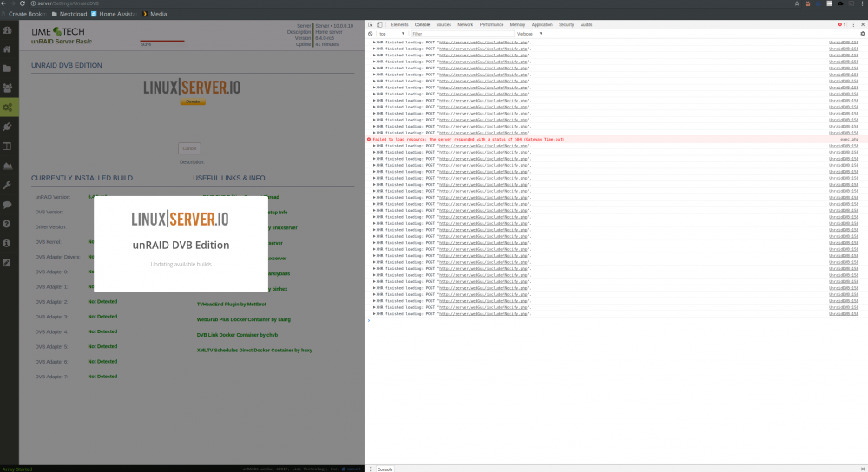Screen dimensions: 868x472
Task: Open the Plugins plug icon in sidebar
Action: tap(7, 127)
